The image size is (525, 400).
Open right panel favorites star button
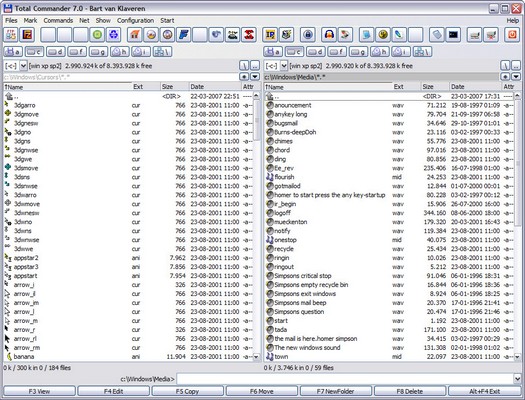tap(505, 77)
